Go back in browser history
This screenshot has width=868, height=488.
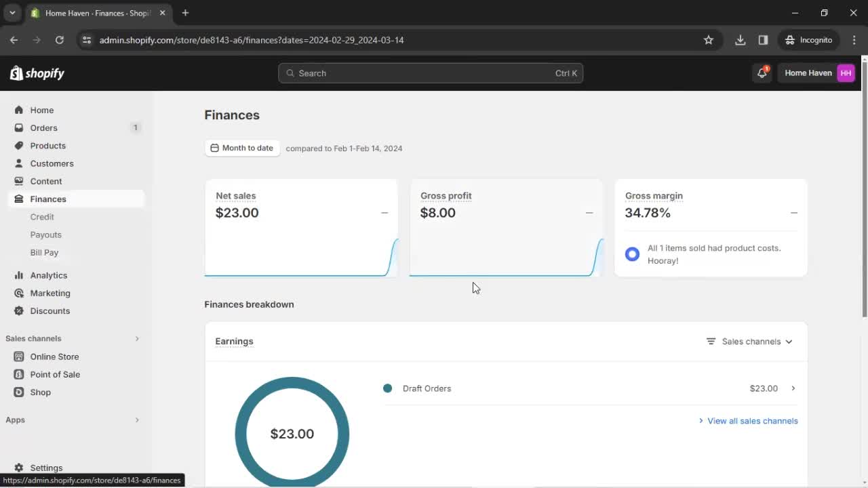(14, 40)
